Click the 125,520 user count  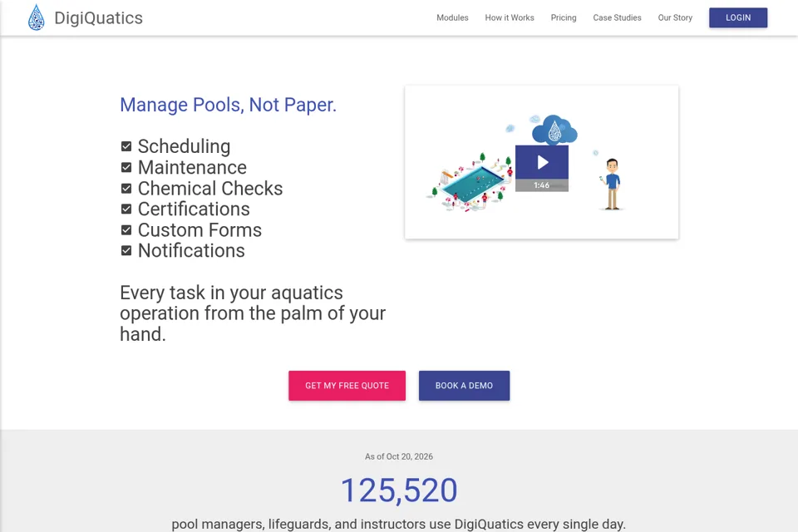399,490
